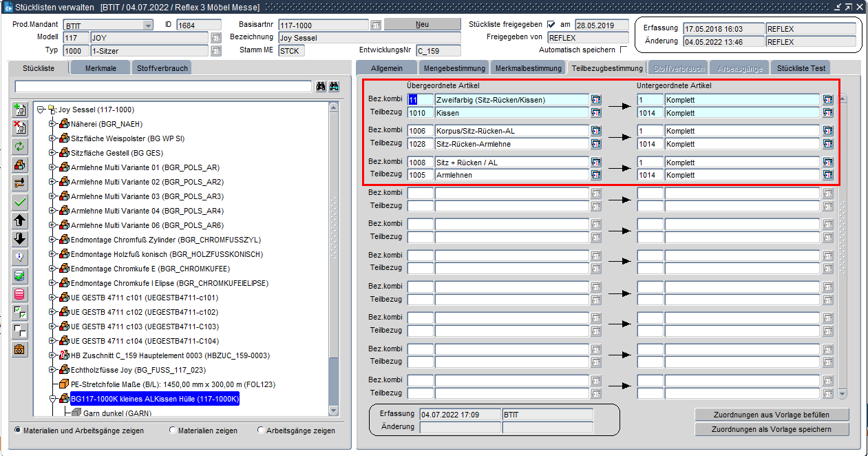This screenshot has height=456, width=868.
Task: Move item up with the up arrow icon
Action: tap(21, 220)
